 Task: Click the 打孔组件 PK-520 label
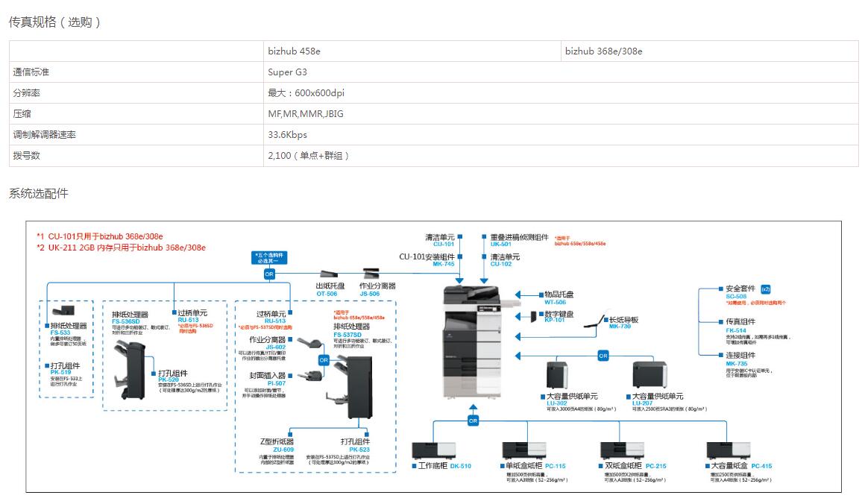[x=172, y=376]
